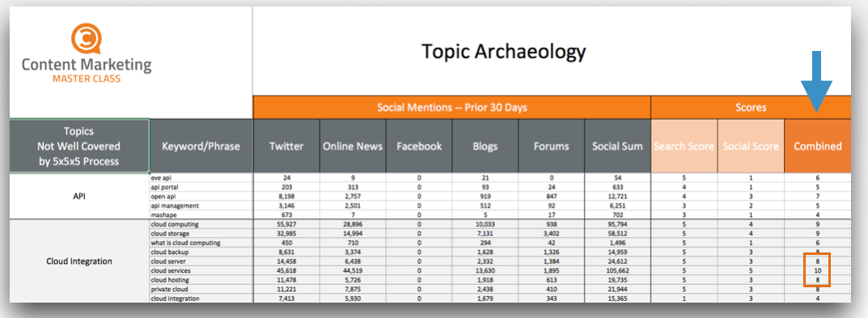Select the combined score 10 cell
Image resolution: width=868 pixels, height=318 pixels.
pyautogui.click(x=817, y=270)
